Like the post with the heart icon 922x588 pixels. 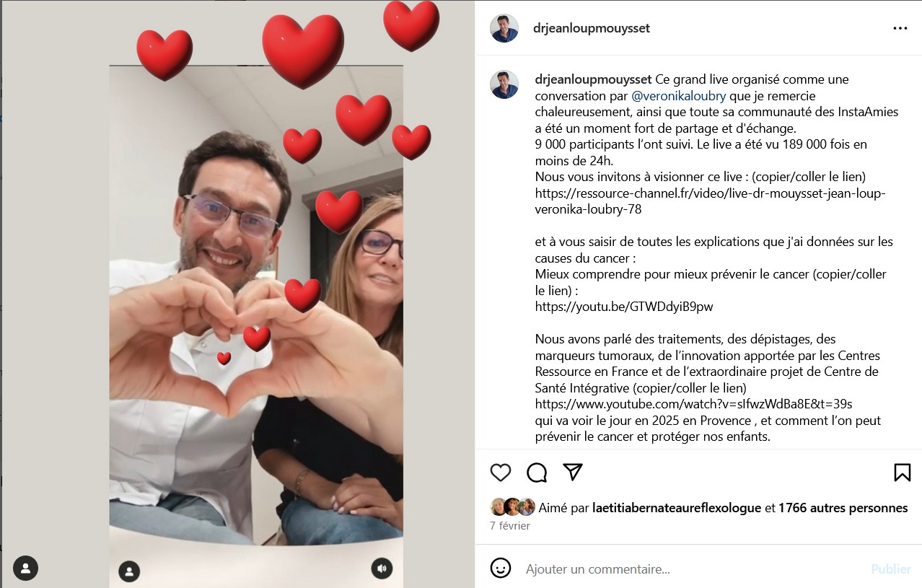tap(501, 473)
